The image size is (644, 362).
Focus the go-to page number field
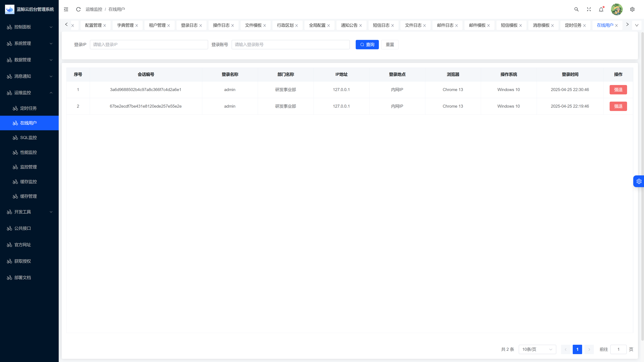[618, 349]
